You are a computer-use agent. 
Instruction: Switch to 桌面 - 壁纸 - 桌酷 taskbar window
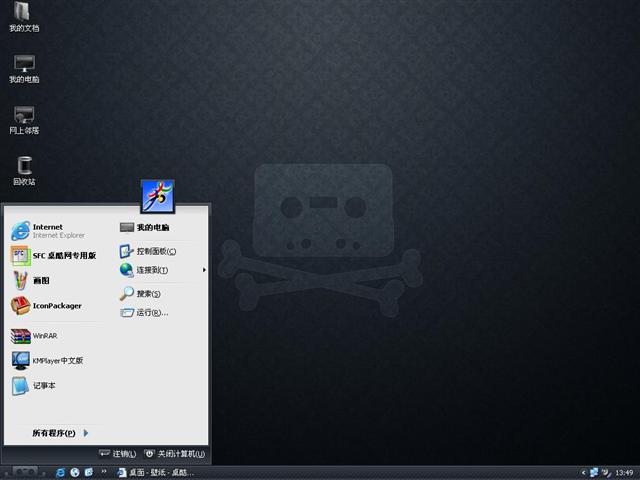click(155, 473)
